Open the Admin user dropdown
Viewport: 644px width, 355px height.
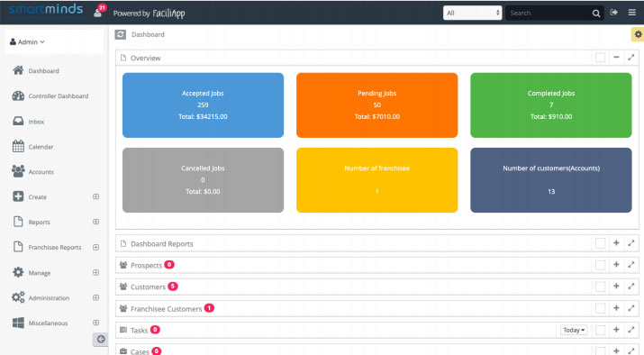pyautogui.click(x=27, y=42)
